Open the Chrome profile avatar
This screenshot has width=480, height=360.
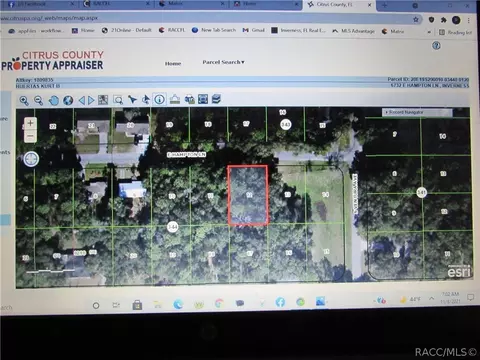456,20
